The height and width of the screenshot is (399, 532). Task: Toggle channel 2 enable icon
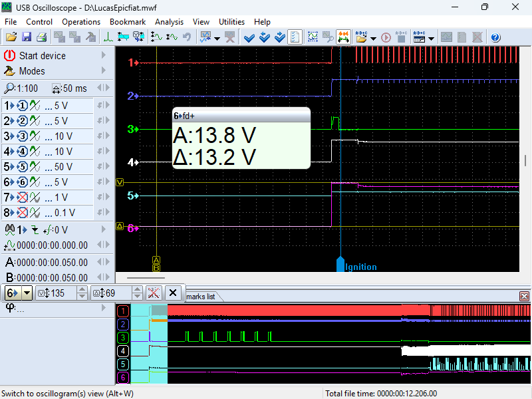click(22, 121)
